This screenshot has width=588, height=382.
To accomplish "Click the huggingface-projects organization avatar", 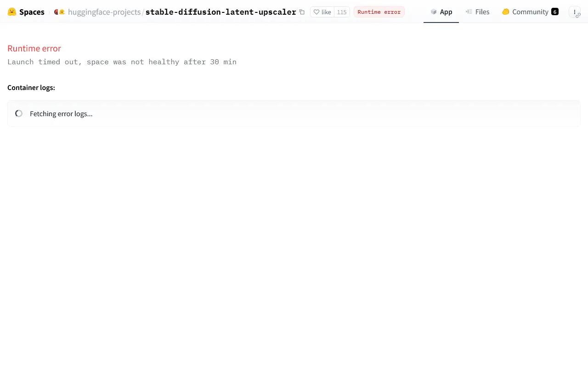I will [59, 12].
